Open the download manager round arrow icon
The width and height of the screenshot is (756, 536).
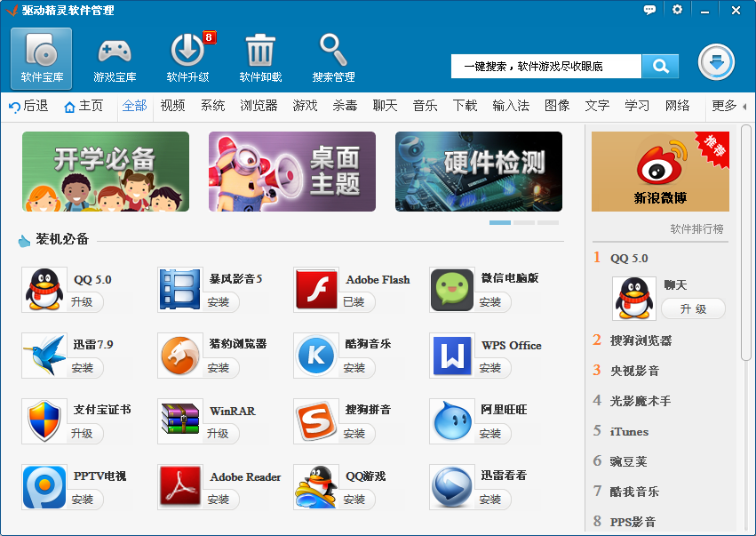[x=716, y=62]
